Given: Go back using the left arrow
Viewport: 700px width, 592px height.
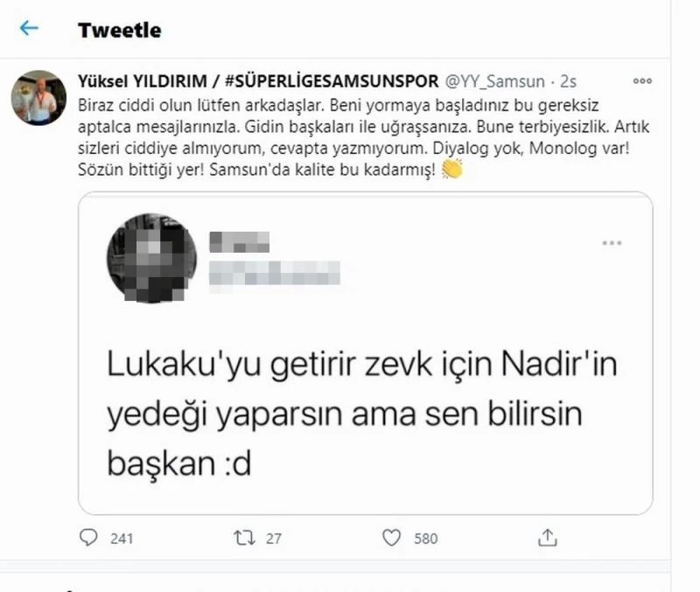Looking at the screenshot, I should (x=29, y=29).
